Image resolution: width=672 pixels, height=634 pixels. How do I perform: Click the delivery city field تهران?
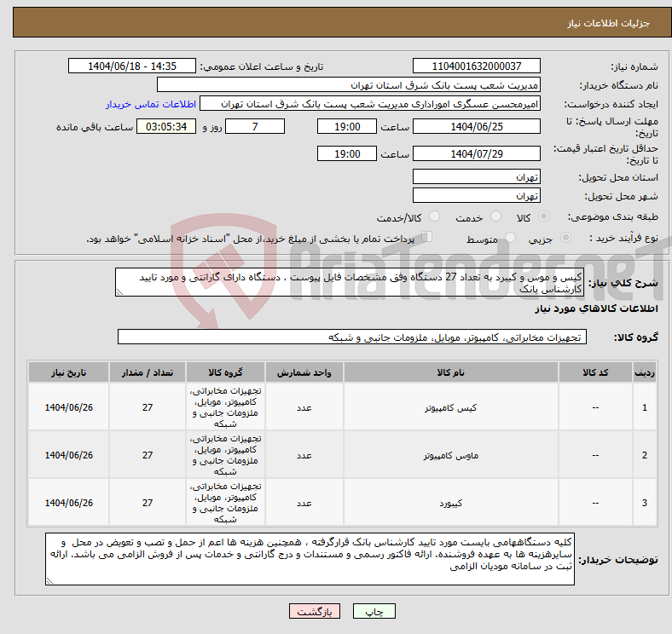click(x=477, y=195)
